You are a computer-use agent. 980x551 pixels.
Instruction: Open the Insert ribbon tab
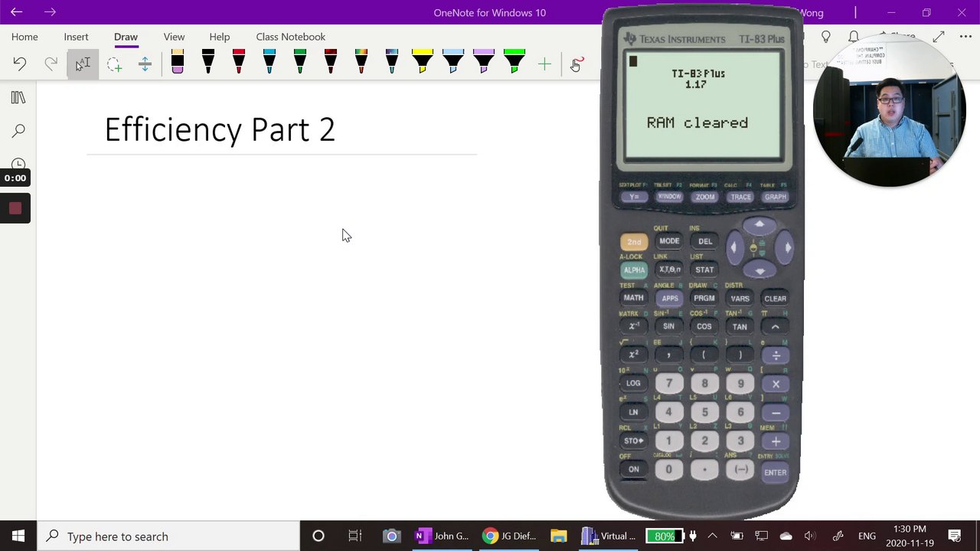[x=76, y=37]
